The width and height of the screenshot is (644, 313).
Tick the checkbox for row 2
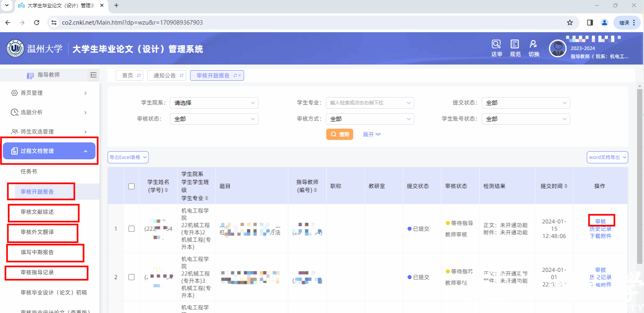pos(131,277)
